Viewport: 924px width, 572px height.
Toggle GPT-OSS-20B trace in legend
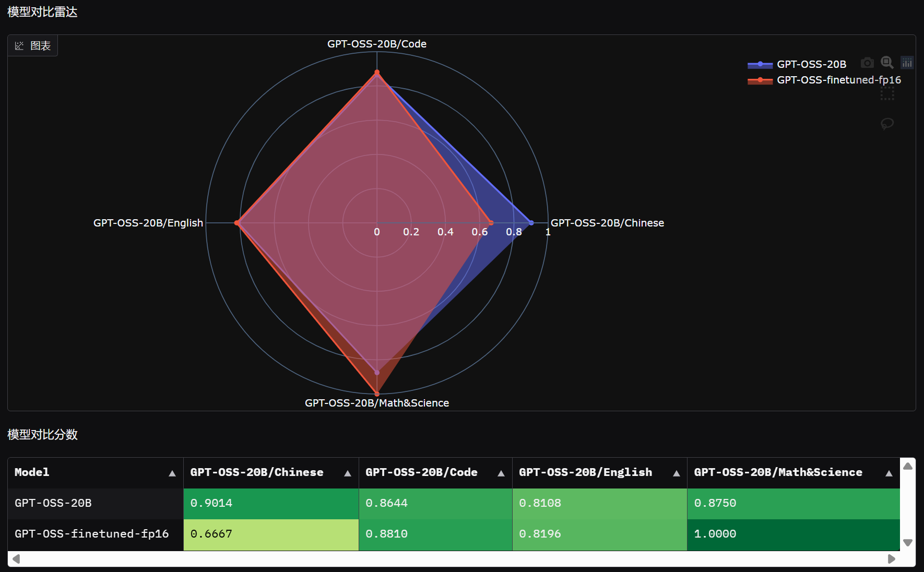797,64
